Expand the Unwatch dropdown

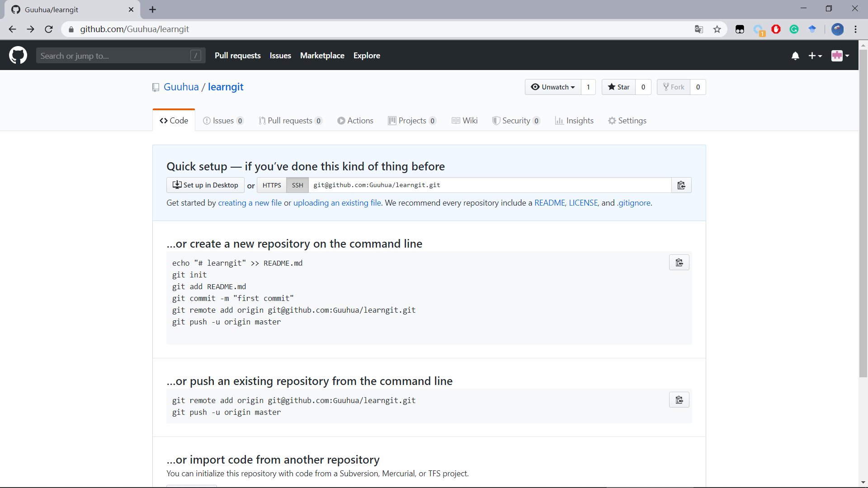(553, 87)
